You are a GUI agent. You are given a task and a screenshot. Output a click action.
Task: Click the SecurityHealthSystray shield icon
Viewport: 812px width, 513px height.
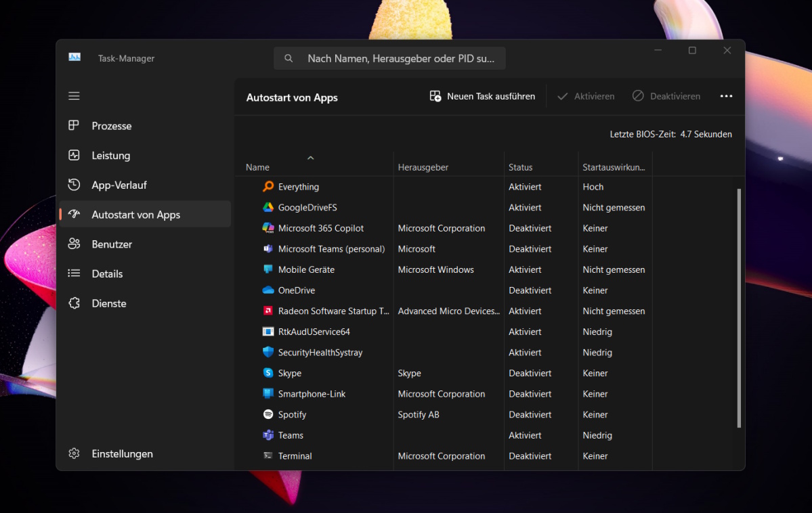pos(268,353)
